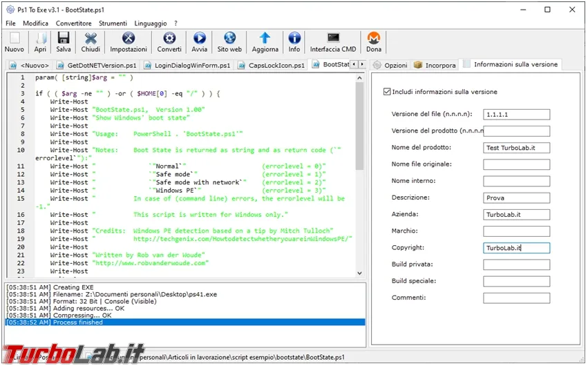588x366 pixels.
Task: Select the 'Adding resources... OK' log line
Action: pyautogui.click(x=185, y=309)
